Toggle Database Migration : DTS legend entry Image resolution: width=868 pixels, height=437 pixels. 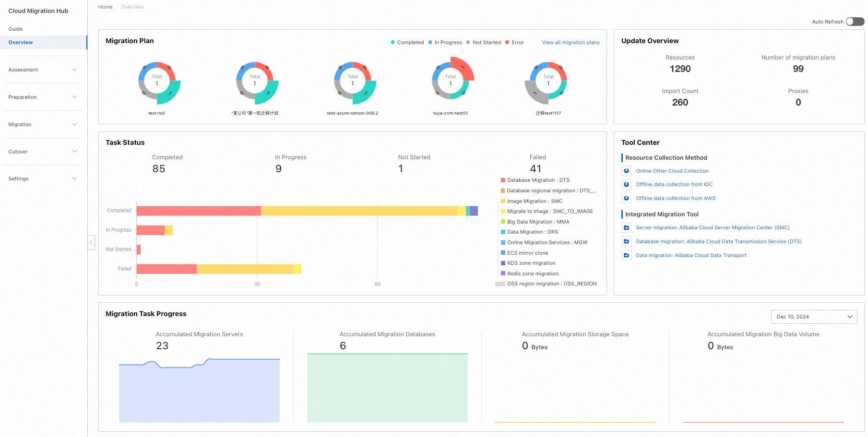[x=535, y=180]
